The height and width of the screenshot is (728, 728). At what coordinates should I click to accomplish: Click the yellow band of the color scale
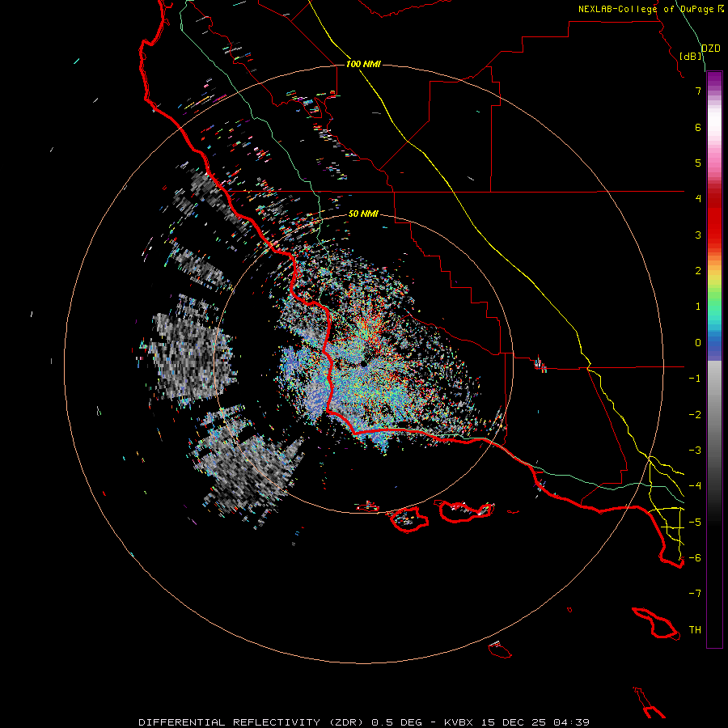[714, 277]
